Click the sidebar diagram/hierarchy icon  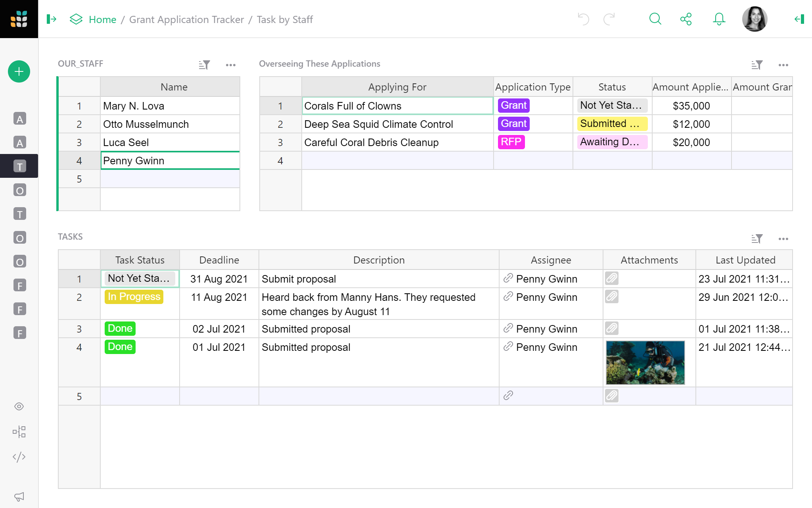[19, 433]
